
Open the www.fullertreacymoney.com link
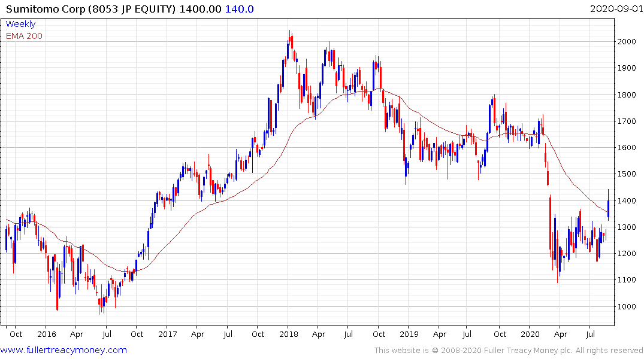(x=64, y=350)
